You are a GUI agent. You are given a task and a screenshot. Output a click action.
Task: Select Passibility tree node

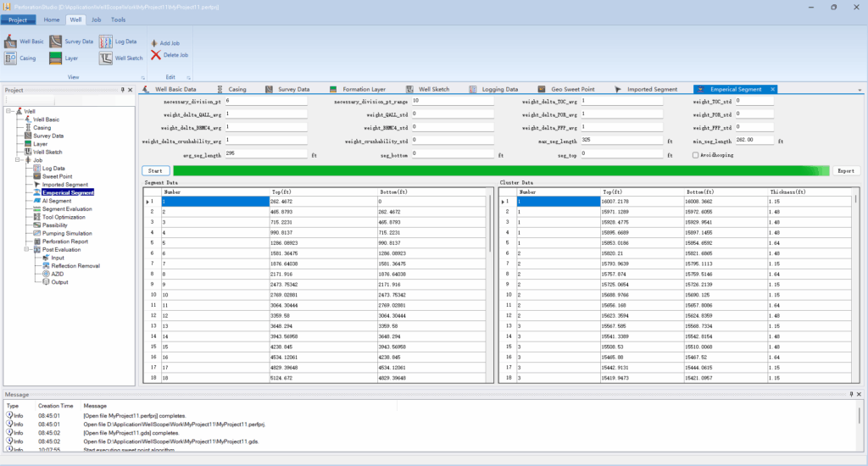pyautogui.click(x=55, y=225)
